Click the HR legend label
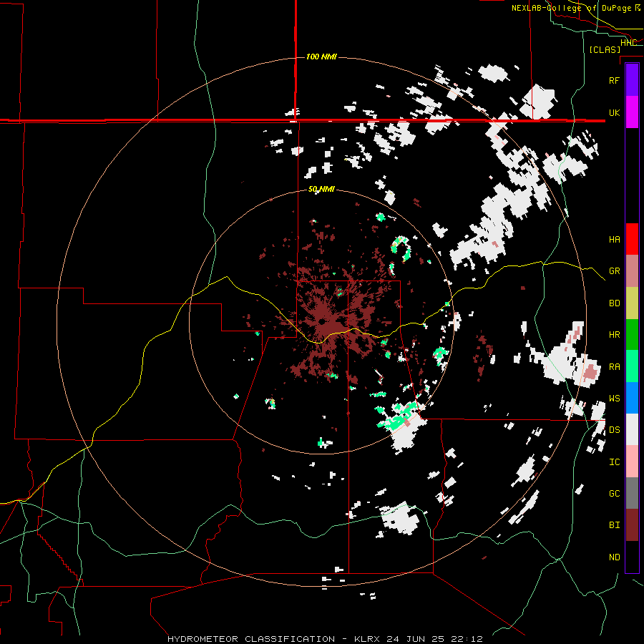The width and height of the screenshot is (644, 644). pos(614,335)
